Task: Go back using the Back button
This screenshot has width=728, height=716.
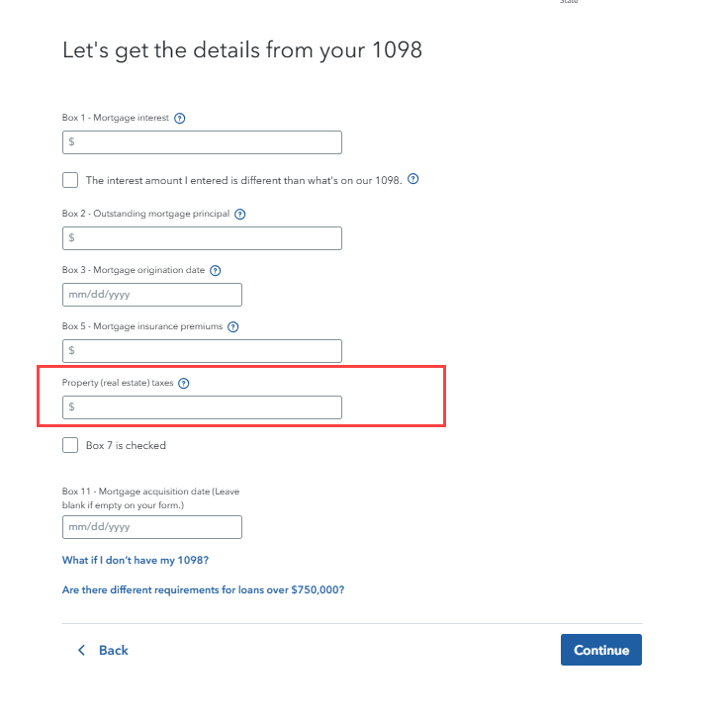Action: (x=113, y=650)
